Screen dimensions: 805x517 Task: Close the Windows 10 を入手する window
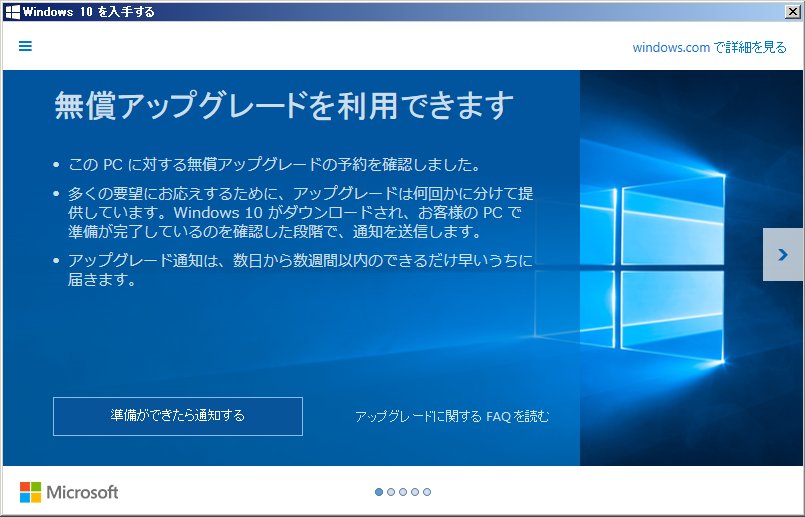(793, 12)
